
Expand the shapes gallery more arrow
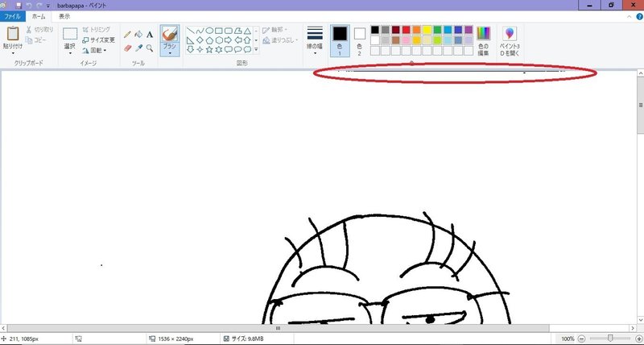click(x=256, y=49)
